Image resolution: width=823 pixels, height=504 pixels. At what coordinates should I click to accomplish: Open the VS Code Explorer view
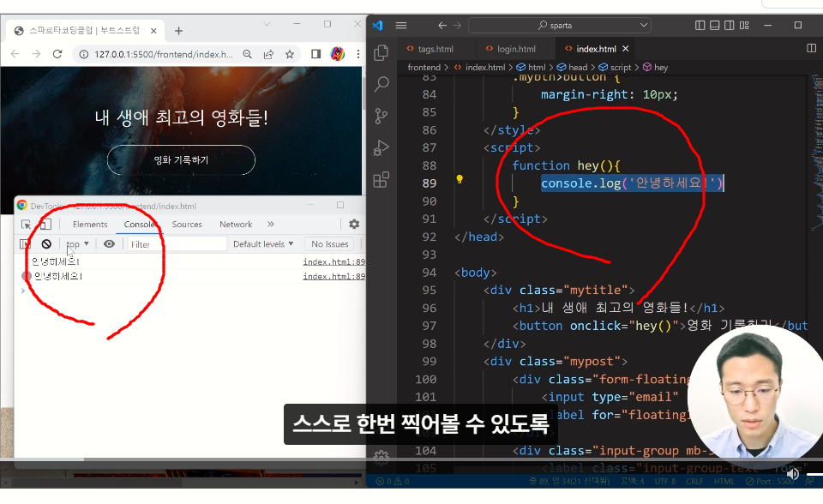pos(381,53)
